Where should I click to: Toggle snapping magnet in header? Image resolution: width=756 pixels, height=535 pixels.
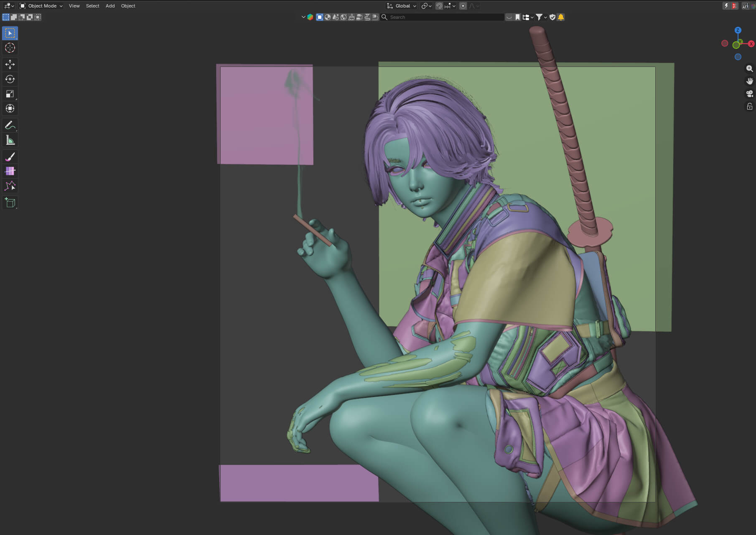439,6
